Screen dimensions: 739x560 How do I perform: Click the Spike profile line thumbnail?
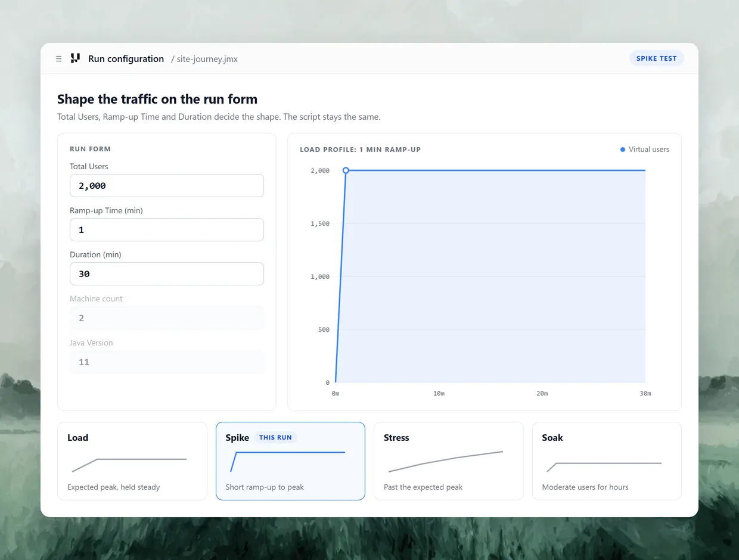click(288, 461)
